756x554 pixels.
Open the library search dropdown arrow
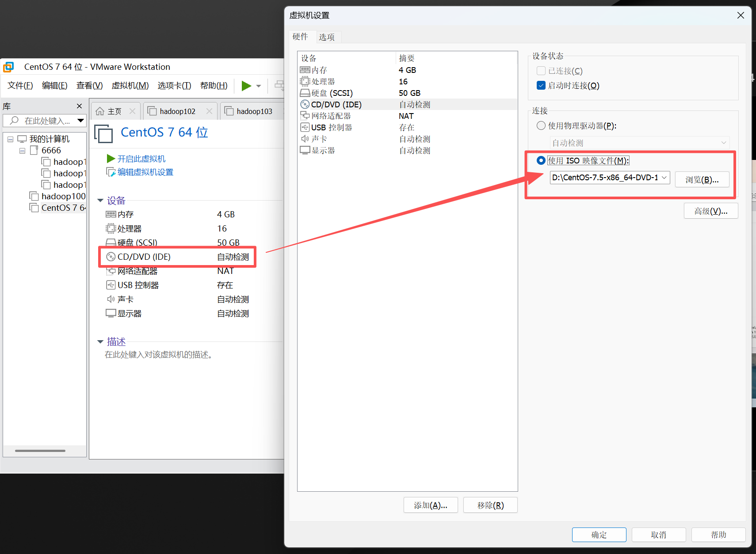click(x=80, y=120)
